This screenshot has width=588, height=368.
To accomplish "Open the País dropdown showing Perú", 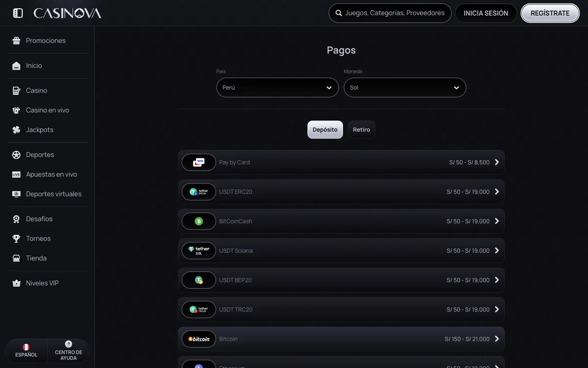I will click(x=277, y=87).
